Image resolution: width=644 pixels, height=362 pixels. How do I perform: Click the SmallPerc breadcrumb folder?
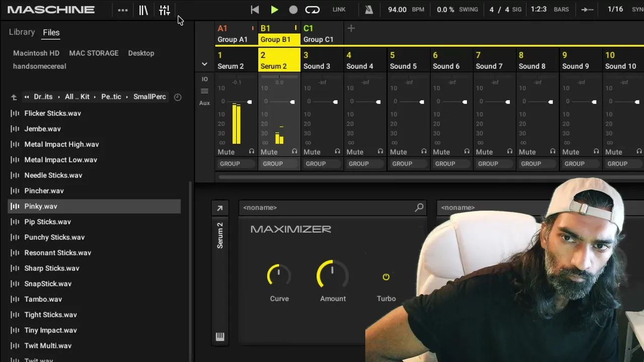[149, 97]
